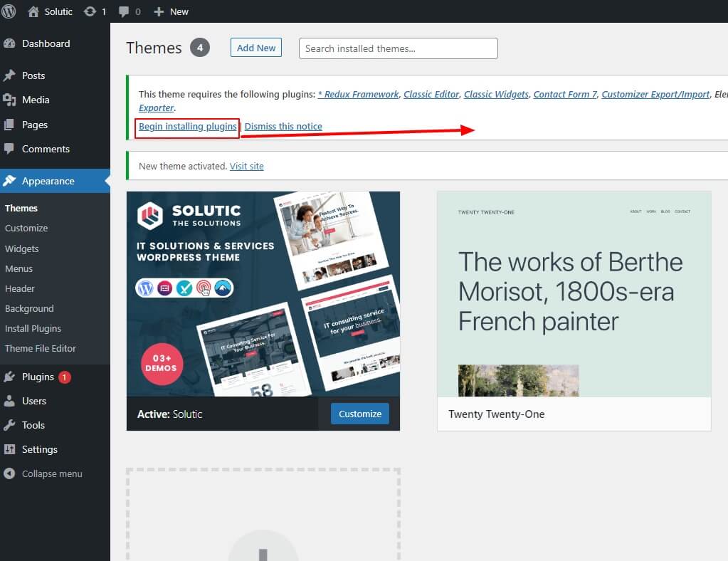Screen dimensions: 728x561
Task: Click the comments bubble icon in toolbar
Action: pos(125,11)
